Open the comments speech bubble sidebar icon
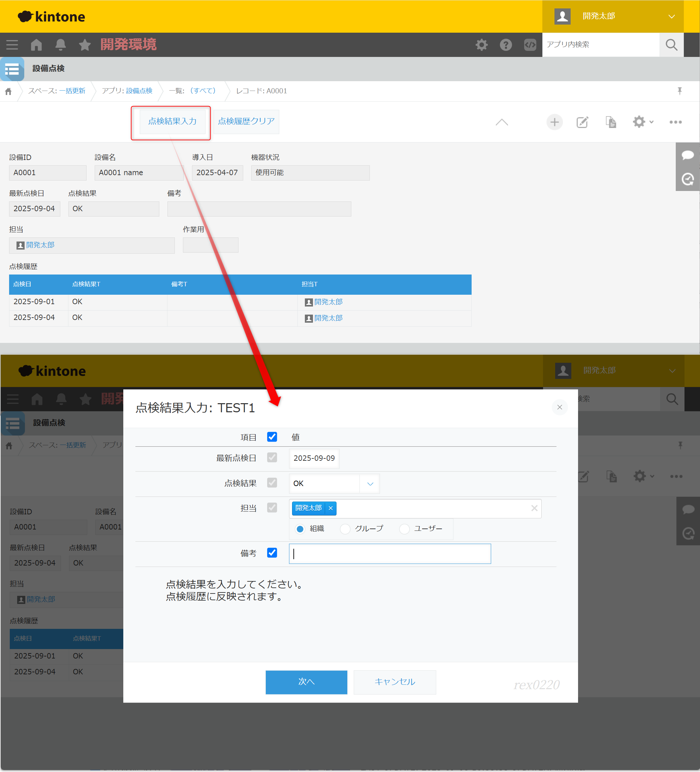The height and width of the screenshot is (772, 700). pyautogui.click(x=687, y=155)
